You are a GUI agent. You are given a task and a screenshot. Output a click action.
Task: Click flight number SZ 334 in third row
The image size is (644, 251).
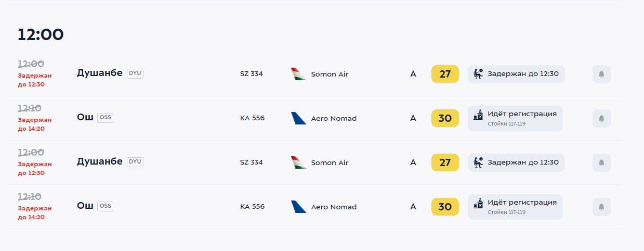click(x=252, y=162)
